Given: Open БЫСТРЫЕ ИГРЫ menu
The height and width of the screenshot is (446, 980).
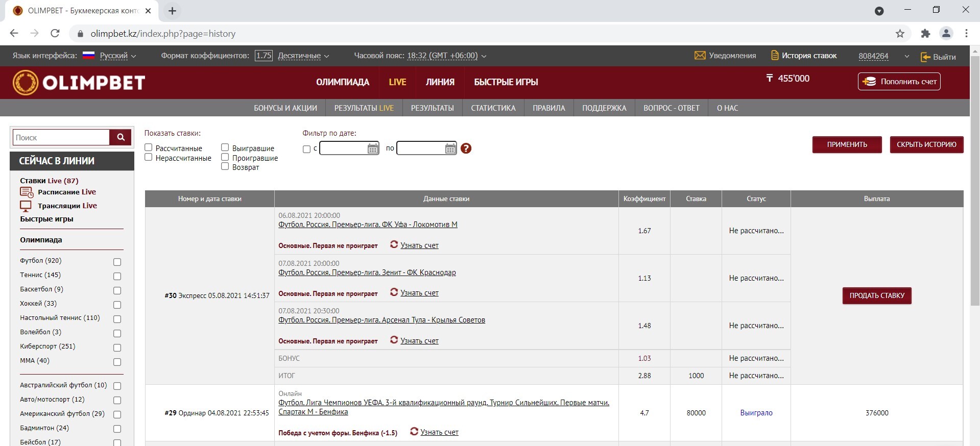Looking at the screenshot, I should [506, 82].
